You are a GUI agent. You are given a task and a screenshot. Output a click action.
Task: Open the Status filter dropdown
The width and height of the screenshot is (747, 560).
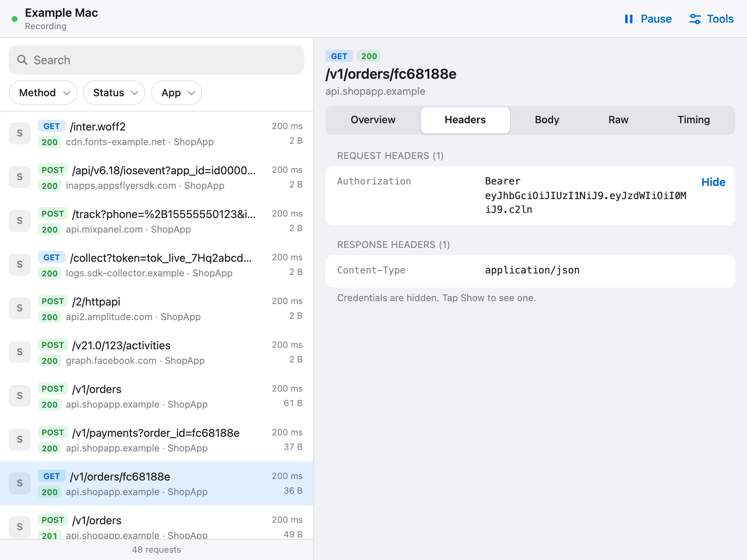(x=114, y=93)
